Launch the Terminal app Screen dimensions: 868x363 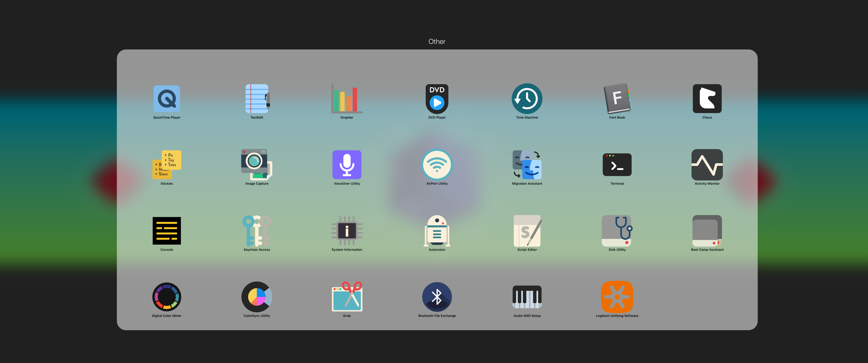(x=617, y=165)
